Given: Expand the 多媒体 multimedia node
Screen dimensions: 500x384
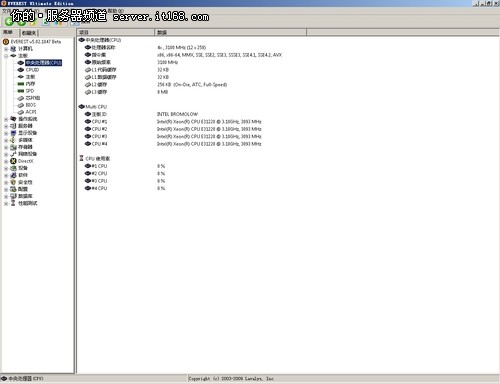Looking at the screenshot, I should (x=6, y=140).
